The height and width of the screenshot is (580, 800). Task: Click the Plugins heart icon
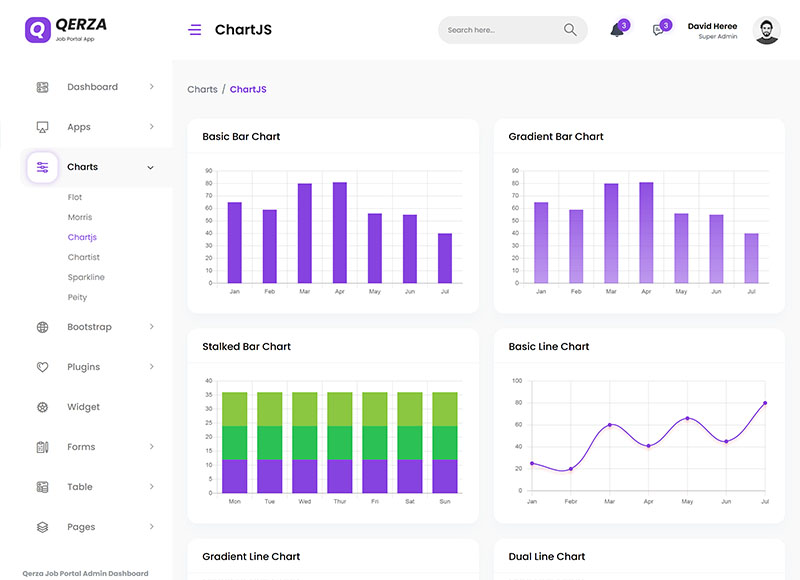click(x=42, y=367)
